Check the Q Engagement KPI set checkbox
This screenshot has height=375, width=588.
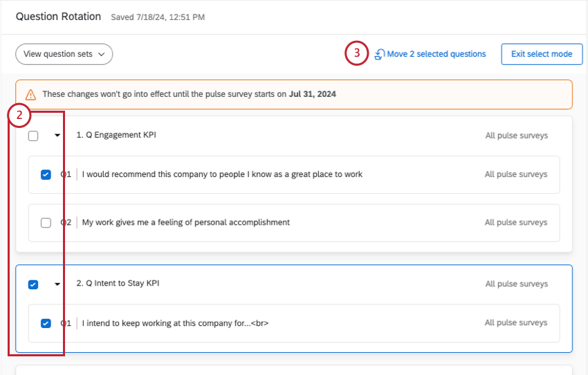(33, 136)
